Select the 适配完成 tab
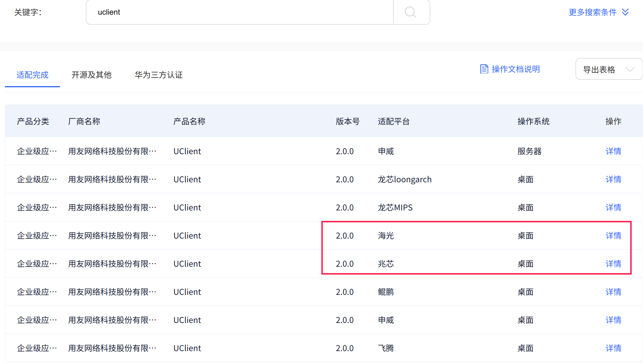Screen dimensions: 643x364 tap(32, 75)
